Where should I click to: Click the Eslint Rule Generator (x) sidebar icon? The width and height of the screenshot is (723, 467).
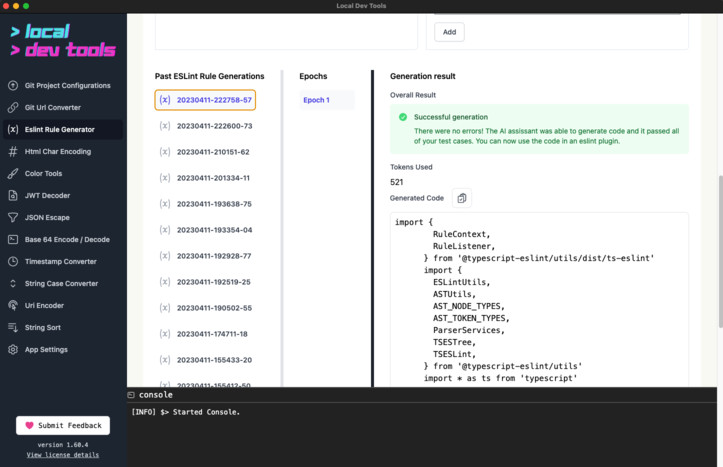13,130
